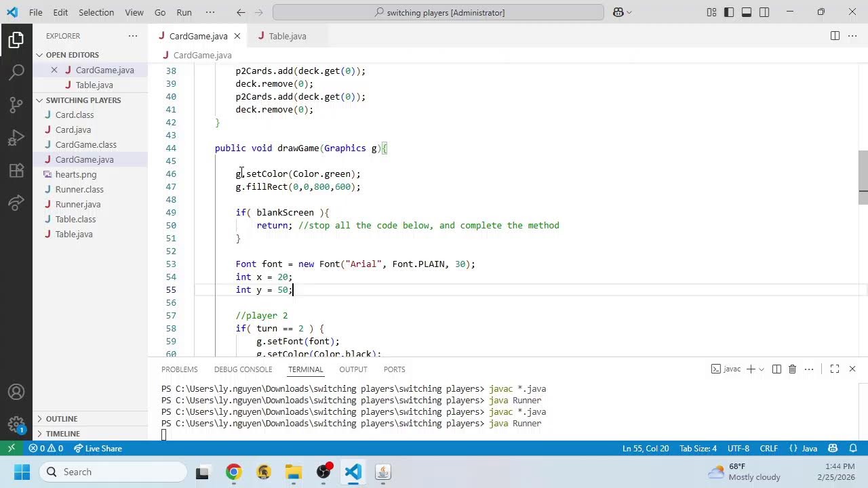This screenshot has width=868, height=488.
Task: Split the terminal panel
Action: (776, 369)
